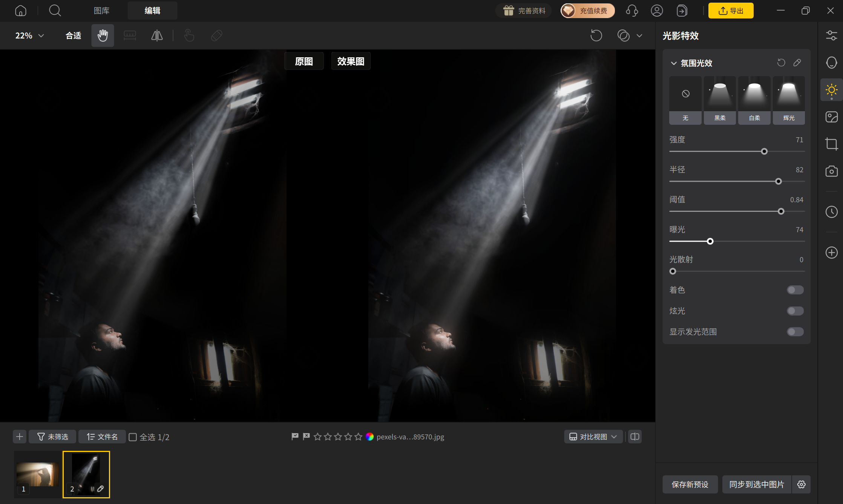Click the 充值续费 button
This screenshot has height=504, width=843.
tap(587, 11)
